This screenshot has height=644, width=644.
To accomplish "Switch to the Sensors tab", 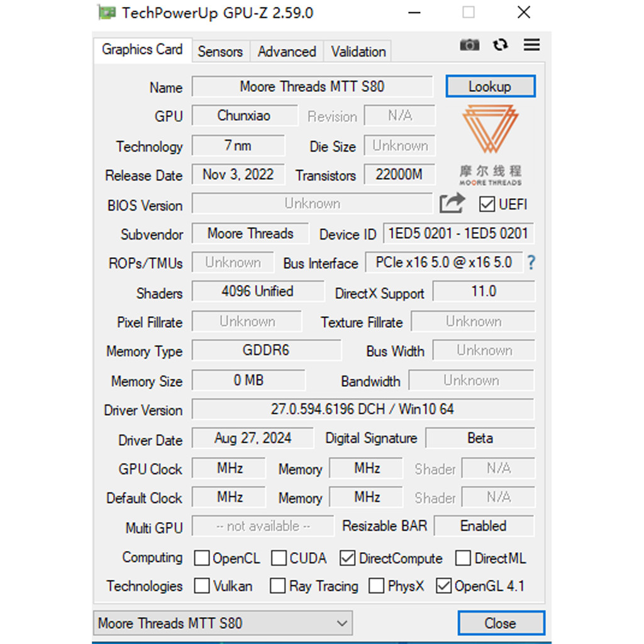I will point(220,52).
